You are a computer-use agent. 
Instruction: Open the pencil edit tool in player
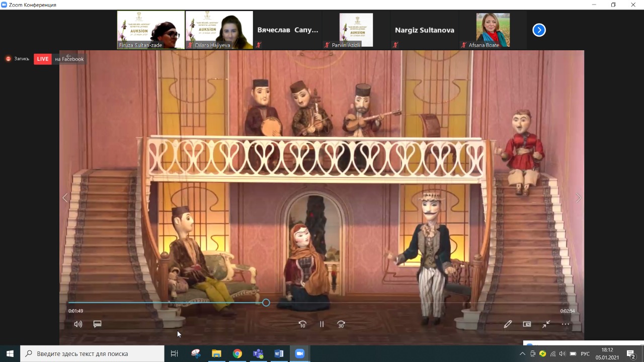pyautogui.click(x=508, y=324)
